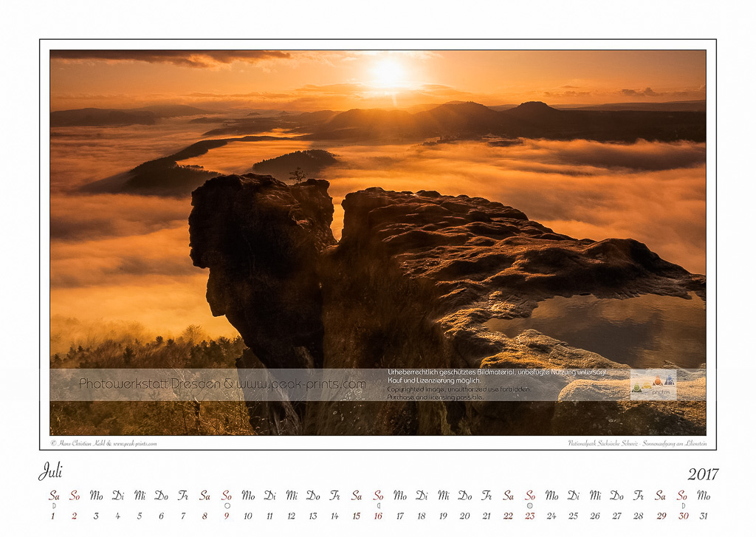Select day 14 in the calendar row
Image resolution: width=756 pixels, height=537 pixels.
(x=334, y=516)
